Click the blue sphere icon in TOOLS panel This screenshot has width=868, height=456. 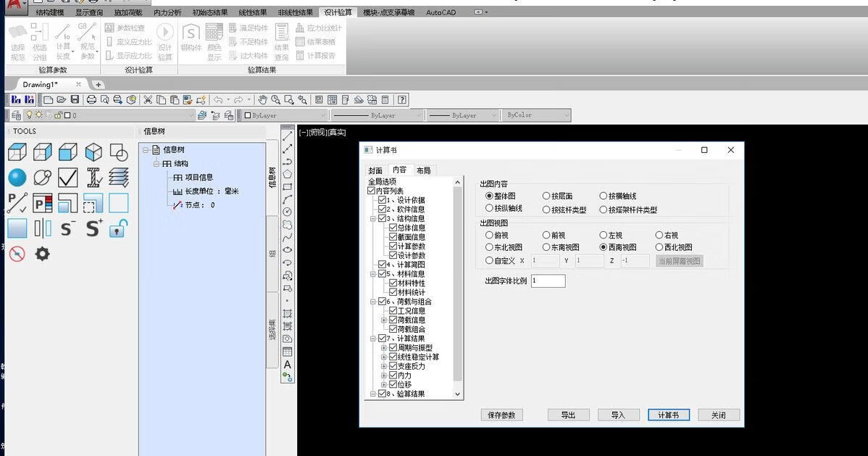(x=17, y=178)
